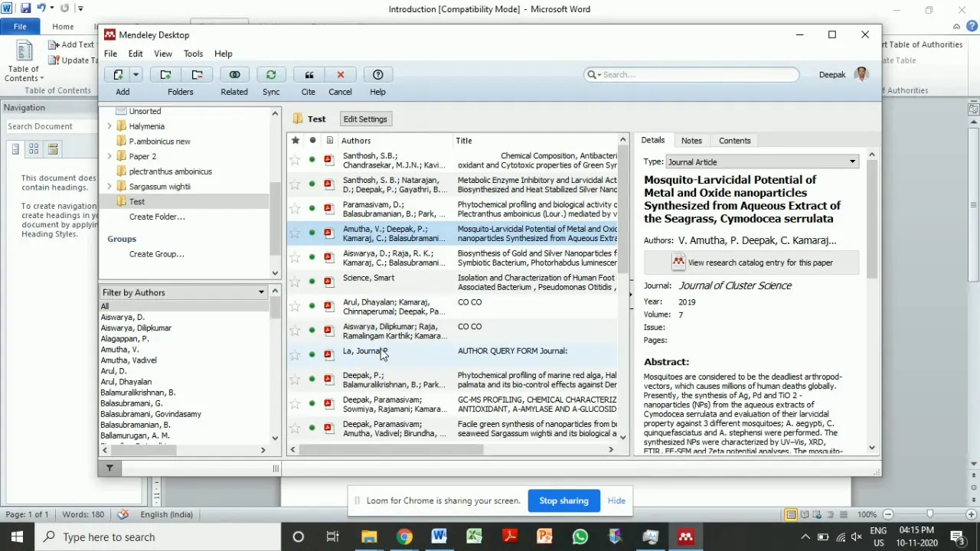Toggle read status of Aiswarya, D.; Raja, R. K. document
This screenshot has width=980, height=551.
[x=312, y=257]
